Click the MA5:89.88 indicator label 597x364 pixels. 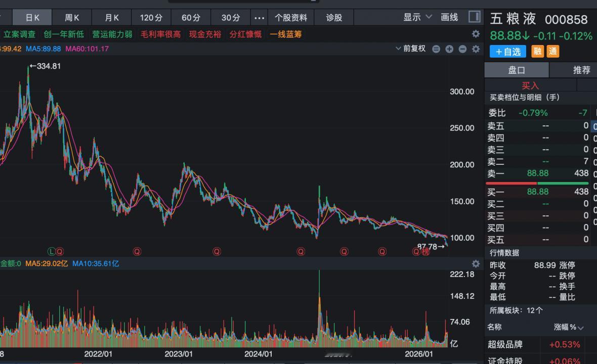(43, 49)
